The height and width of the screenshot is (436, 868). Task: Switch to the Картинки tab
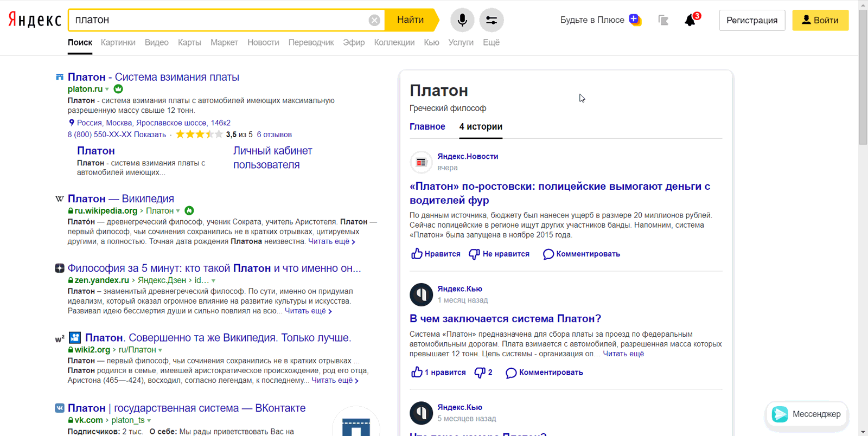click(x=118, y=42)
